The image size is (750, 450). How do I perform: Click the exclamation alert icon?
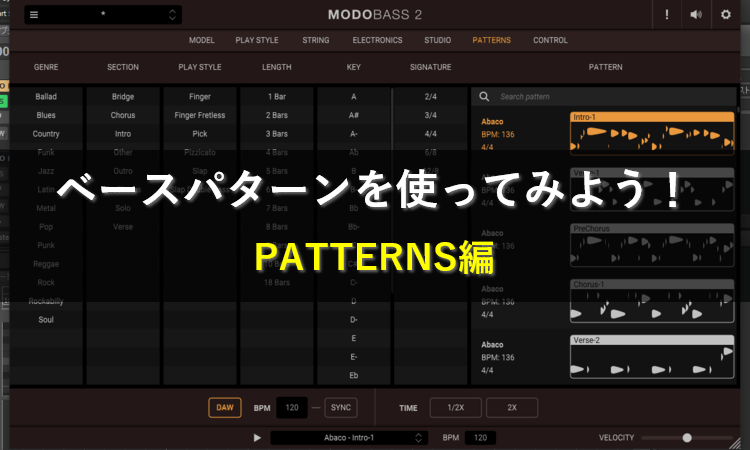click(x=667, y=14)
